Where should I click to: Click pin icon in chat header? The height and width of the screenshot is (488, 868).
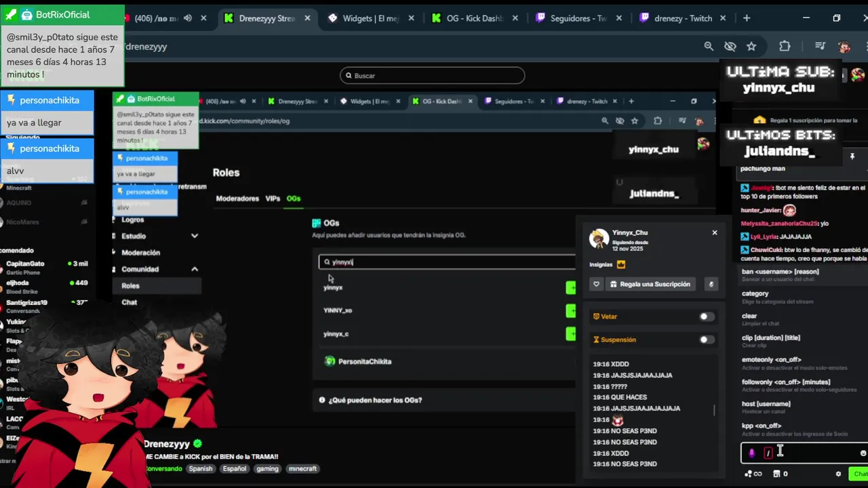click(x=852, y=157)
